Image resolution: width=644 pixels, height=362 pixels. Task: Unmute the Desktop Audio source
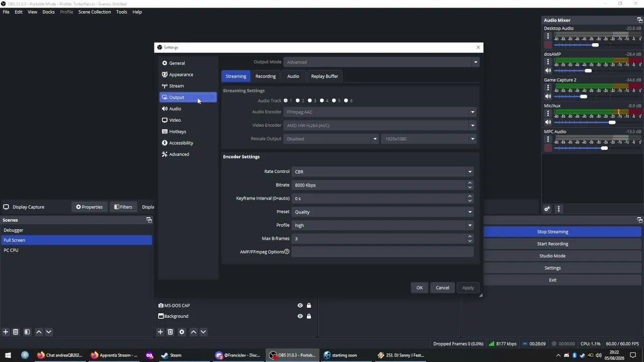(548, 45)
